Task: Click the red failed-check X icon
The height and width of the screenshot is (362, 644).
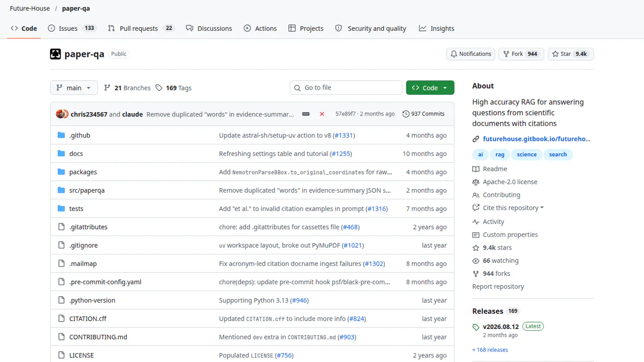Action: point(322,114)
